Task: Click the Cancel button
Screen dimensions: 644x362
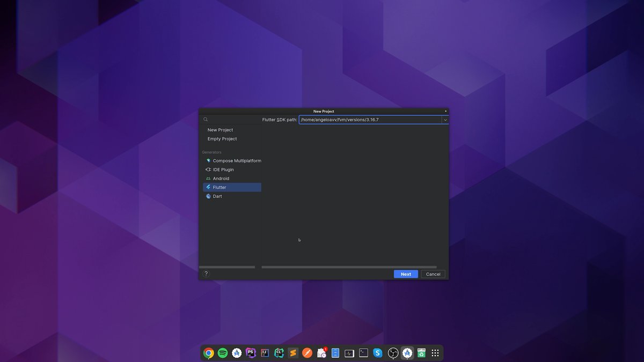Action: pos(433,274)
